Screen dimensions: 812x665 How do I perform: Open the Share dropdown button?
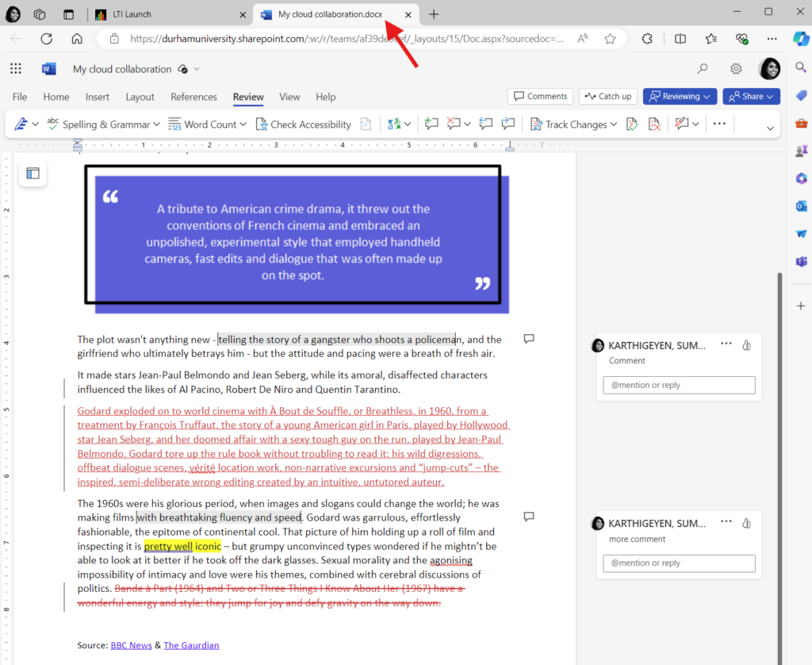(x=751, y=96)
